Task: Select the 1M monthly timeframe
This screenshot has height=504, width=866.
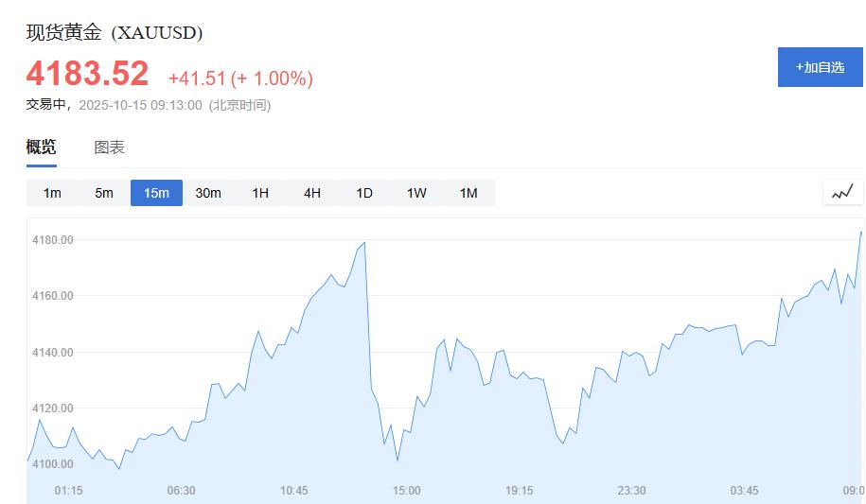Action: pos(468,193)
